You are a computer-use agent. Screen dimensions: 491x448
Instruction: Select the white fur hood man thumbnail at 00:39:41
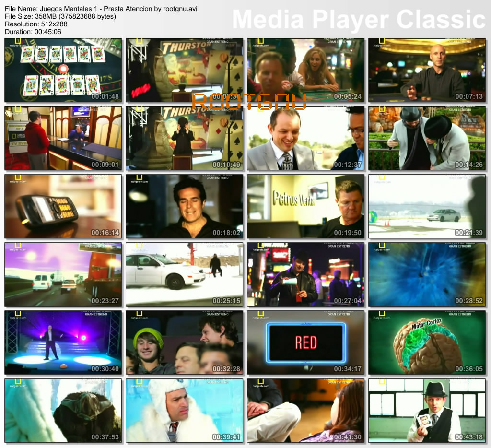(x=185, y=411)
